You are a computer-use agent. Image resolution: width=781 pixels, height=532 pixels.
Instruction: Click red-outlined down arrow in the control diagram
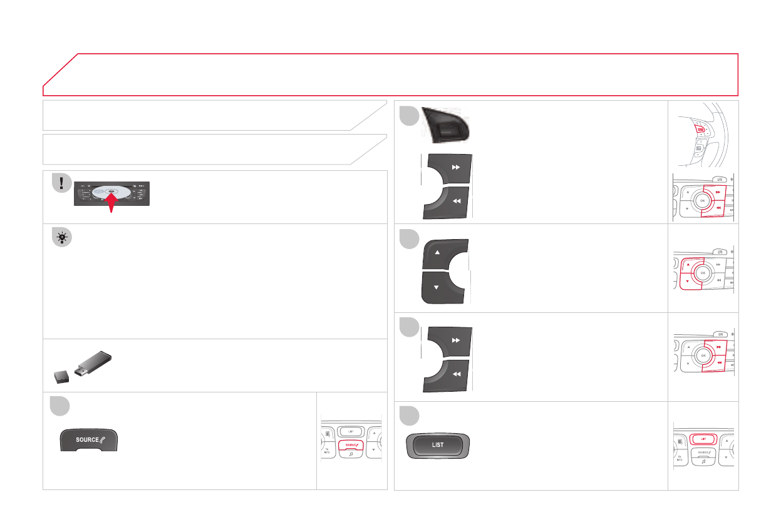coord(688,281)
